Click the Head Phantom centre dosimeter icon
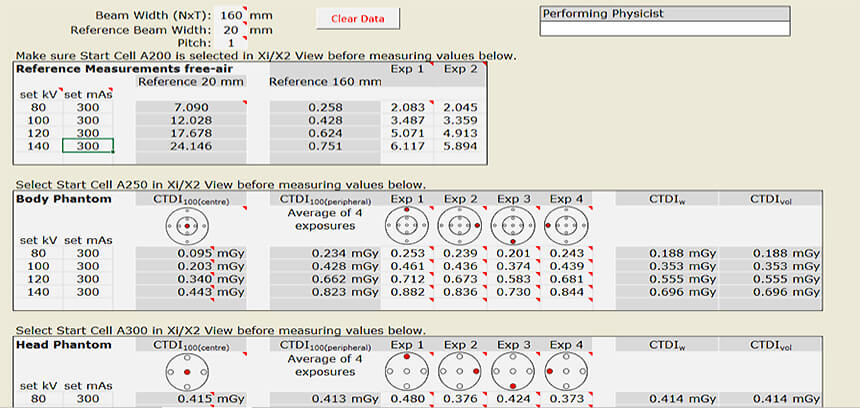This screenshot has width=860, height=408. coord(185,372)
